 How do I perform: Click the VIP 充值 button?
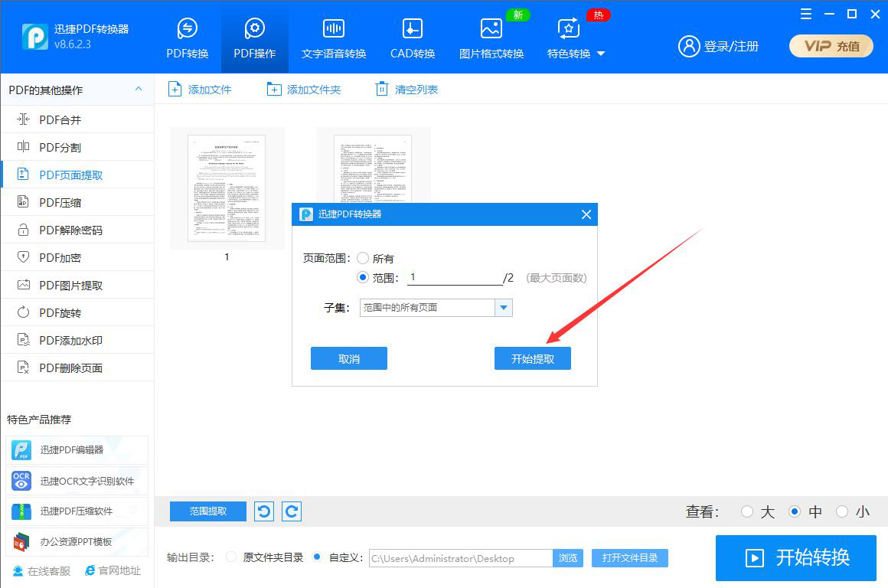tap(831, 47)
